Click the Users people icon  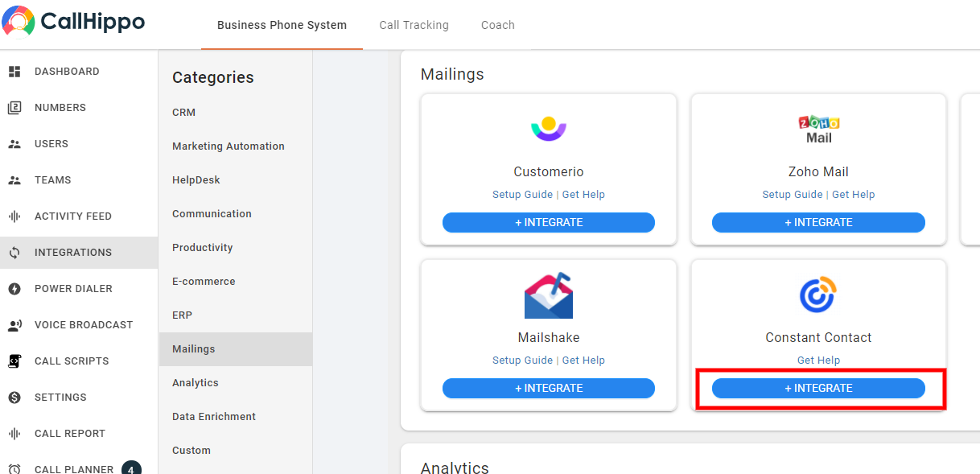click(14, 144)
